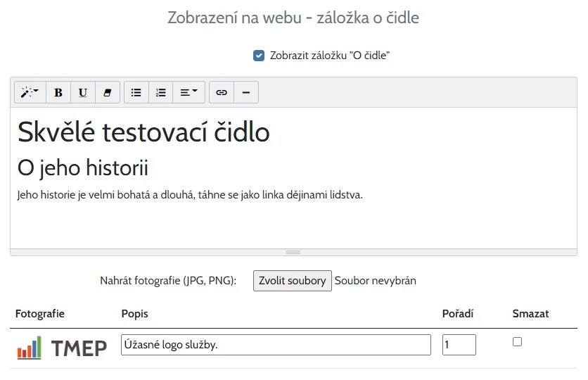Expand the paragraph alignment dropdown
Image resolution: width=588 pixels, height=380 pixels.
tap(188, 92)
